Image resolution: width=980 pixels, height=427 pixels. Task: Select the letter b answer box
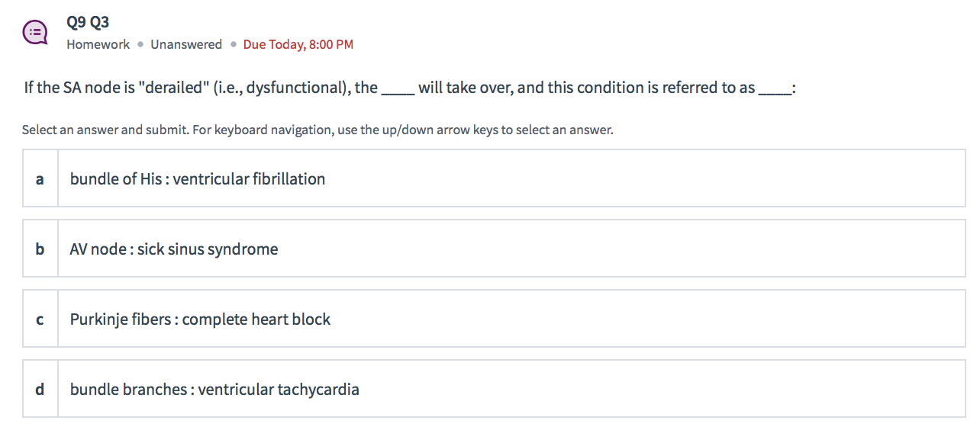(x=40, y=249)
